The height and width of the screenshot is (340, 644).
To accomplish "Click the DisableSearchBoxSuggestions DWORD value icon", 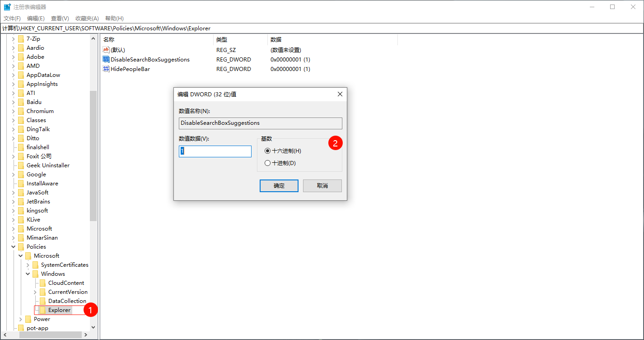I will coord(106,59).
